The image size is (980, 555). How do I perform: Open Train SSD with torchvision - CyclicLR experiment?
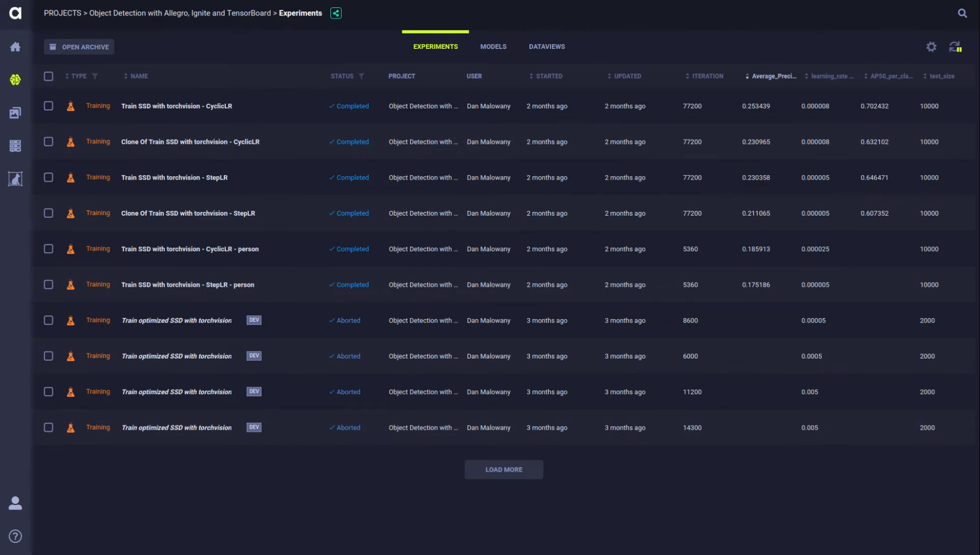tap(176, 106)
